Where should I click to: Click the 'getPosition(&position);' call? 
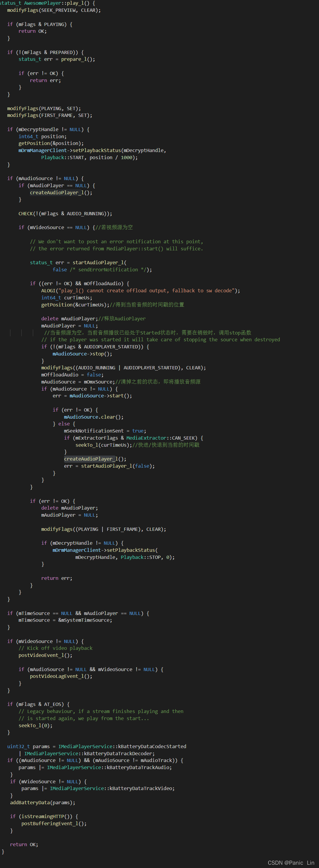51,143
